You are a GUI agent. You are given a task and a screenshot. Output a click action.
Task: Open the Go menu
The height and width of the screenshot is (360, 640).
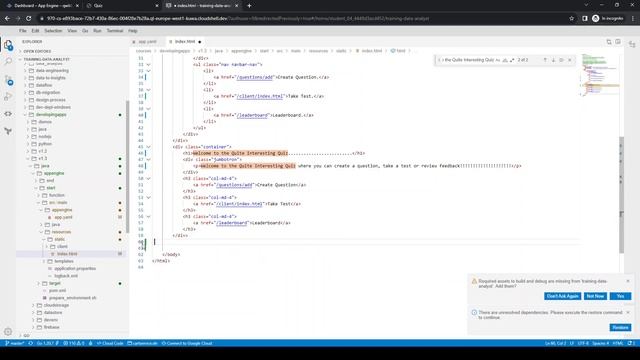85,31
